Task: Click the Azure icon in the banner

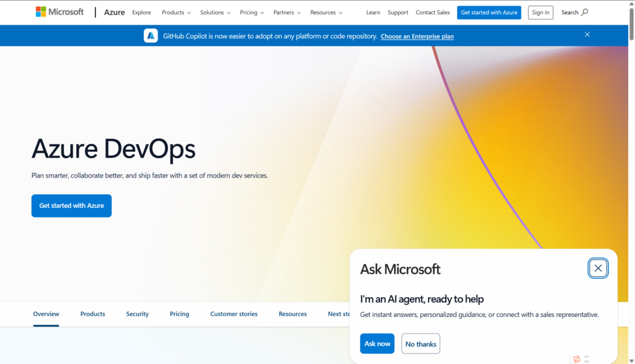Action: [151, 36]
